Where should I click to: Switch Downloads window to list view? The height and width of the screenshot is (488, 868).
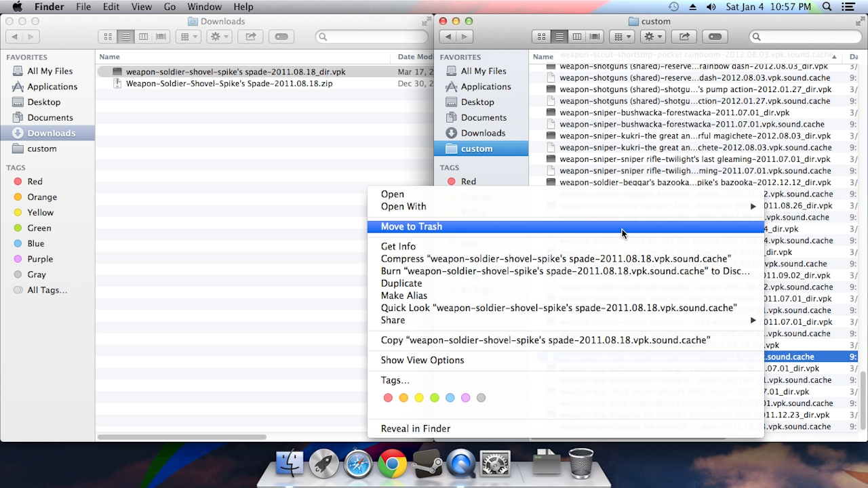point(125,37)
